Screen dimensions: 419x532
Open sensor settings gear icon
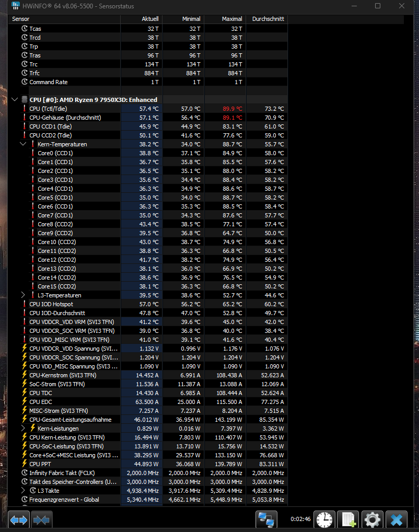coord(373,520)
